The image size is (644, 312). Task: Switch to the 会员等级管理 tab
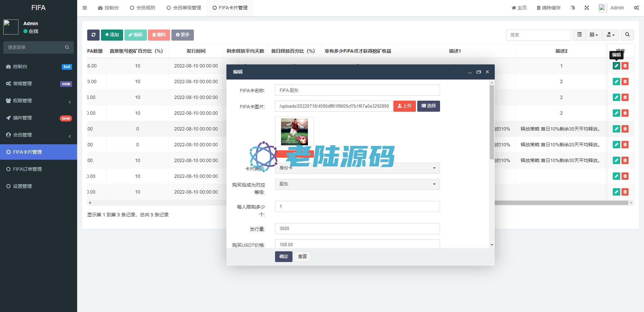(184, 8)
